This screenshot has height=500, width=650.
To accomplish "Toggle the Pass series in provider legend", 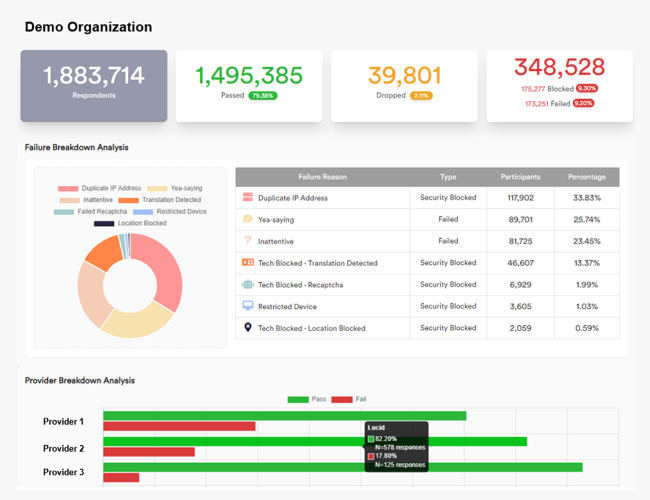I will point(307,399).
